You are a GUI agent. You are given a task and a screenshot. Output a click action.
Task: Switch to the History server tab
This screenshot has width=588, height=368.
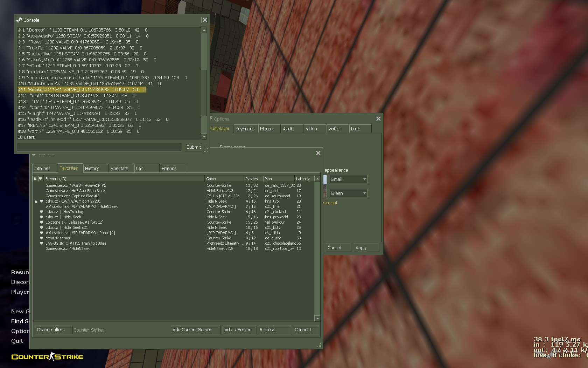point(95,169)
